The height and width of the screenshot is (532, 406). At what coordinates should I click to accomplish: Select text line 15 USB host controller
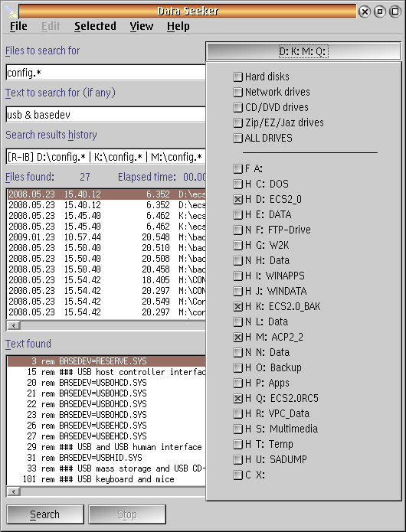pyautogui.click(x=106, y=372)
